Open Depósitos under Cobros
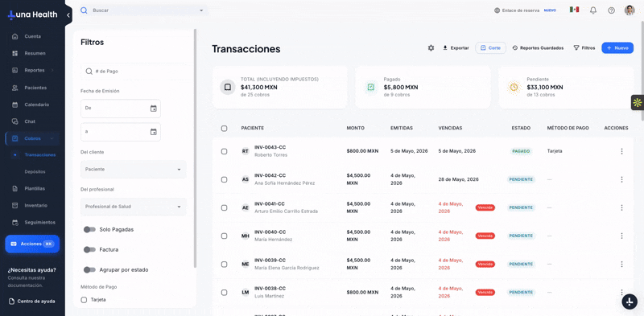 point(35,171)
